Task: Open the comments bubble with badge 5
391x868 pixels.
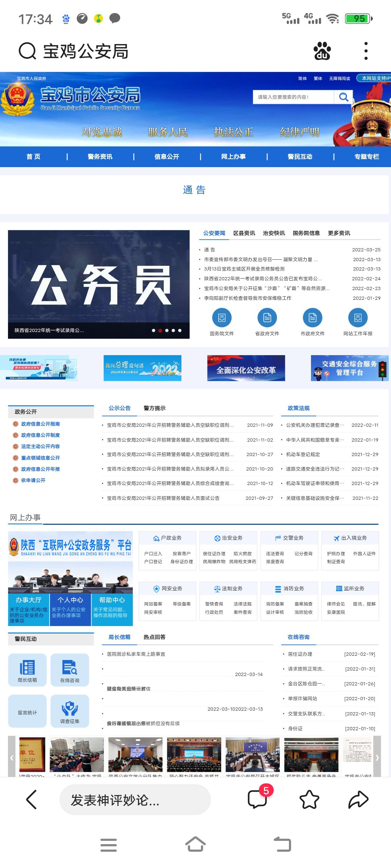Action: click(x=258, y=799)
